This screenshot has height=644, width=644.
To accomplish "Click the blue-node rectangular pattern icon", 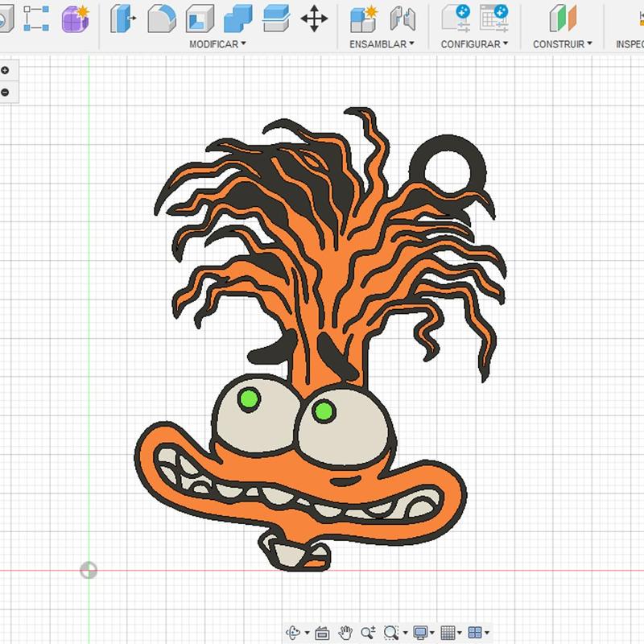I will 36,19.
